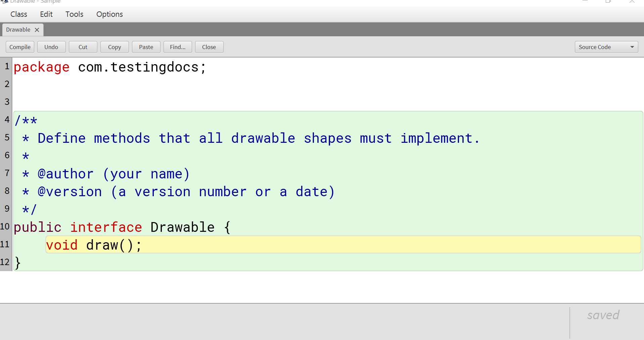This screenshot has width=644, height=340.
Task: Compile the Drawable class
Action: coord(19,47)
